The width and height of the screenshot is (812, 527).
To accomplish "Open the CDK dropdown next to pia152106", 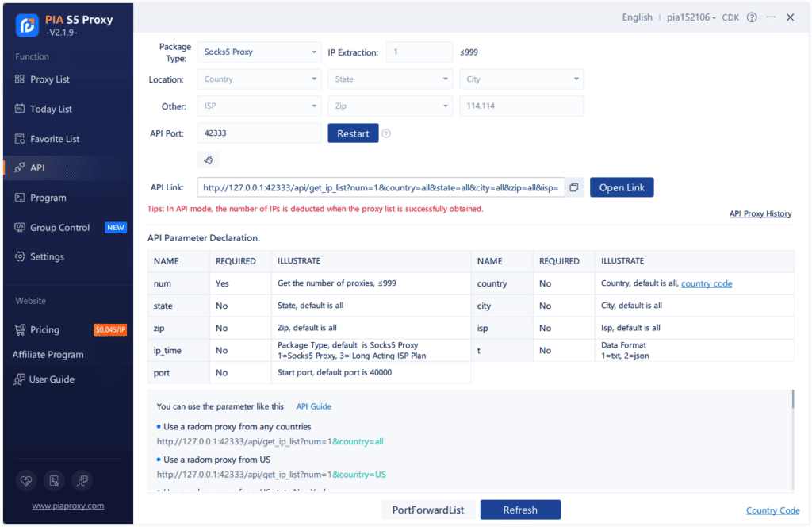I will (730, 17).
